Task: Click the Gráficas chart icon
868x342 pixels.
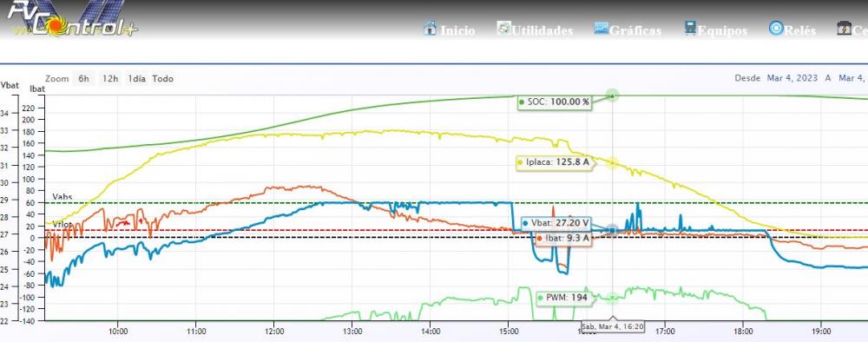Action: pyautogui.click(x=602, y=29)
